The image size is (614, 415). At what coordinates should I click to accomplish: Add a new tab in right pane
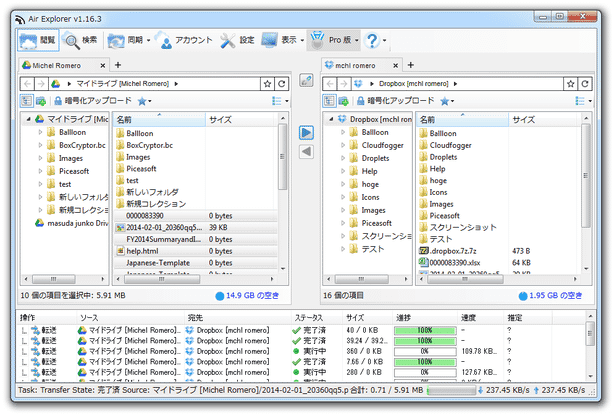click(x=411, y=65)
